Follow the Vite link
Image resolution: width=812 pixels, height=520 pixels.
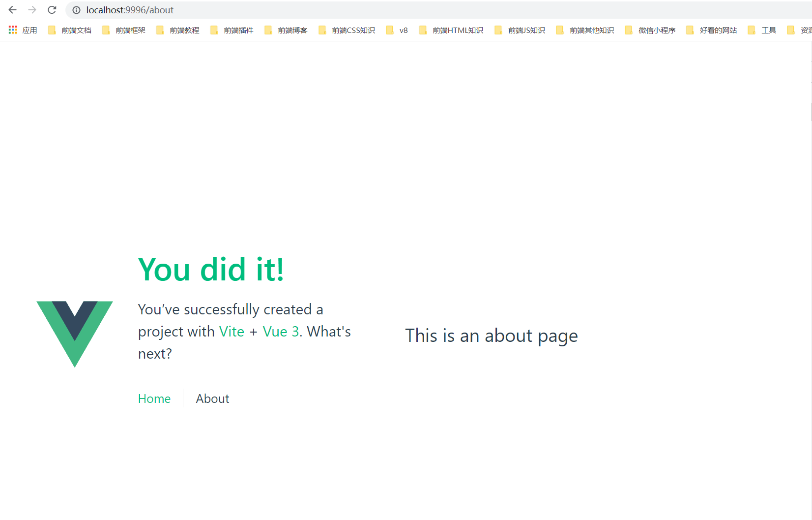pos(232,332)
